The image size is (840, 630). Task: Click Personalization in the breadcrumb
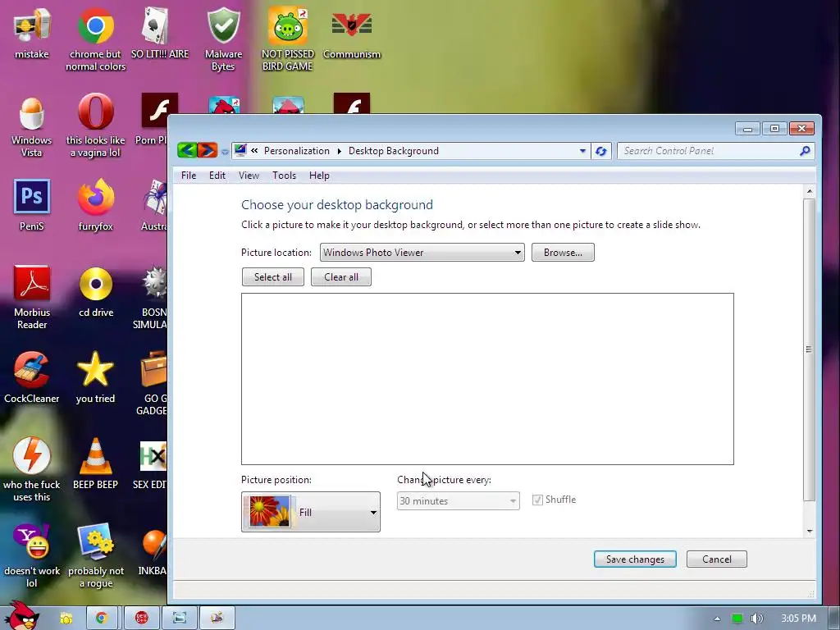[297, 151]
